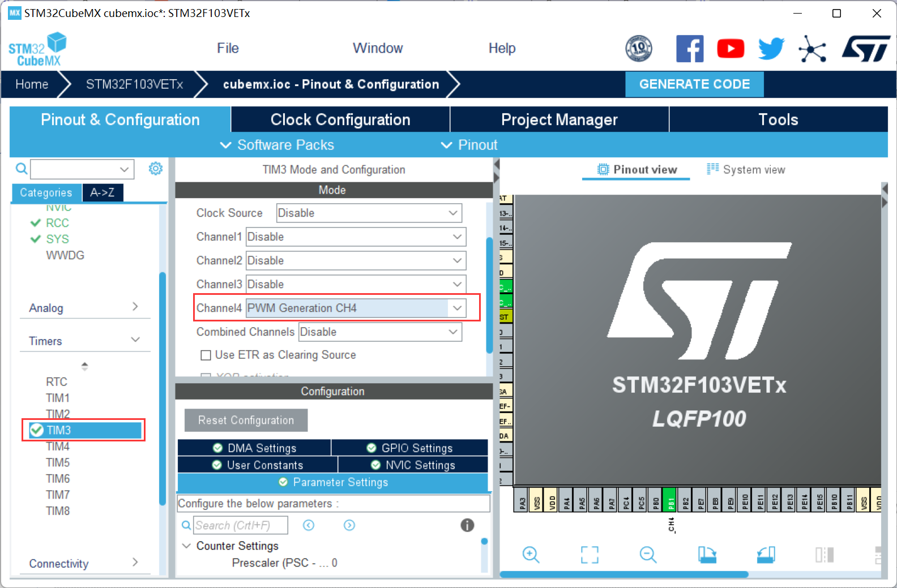
Task: Go to next parameter search result arrow
Action: tap(349, 525)
